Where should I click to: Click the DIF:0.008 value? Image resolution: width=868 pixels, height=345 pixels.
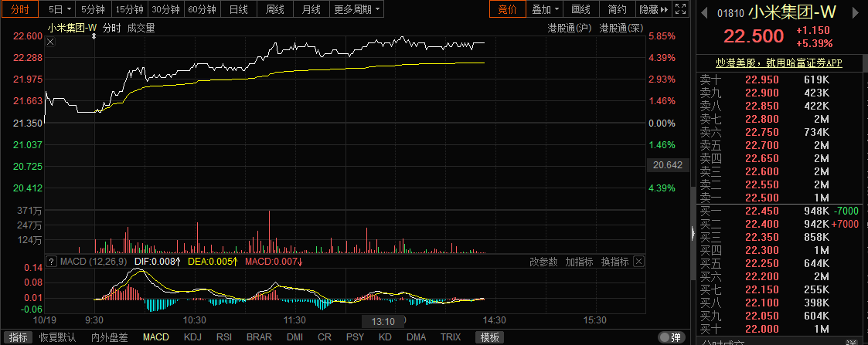(x=158, y=262)
